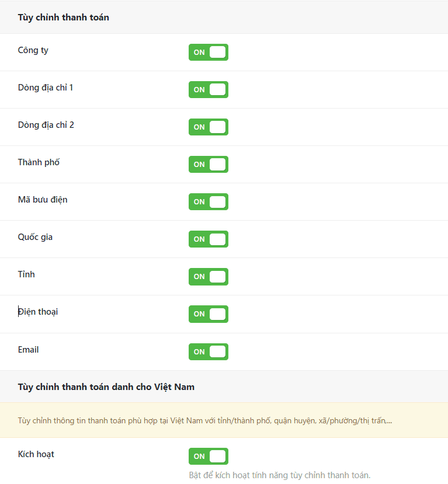
Task: Turn off the Quốc gia switch
Action: (208, 239)
